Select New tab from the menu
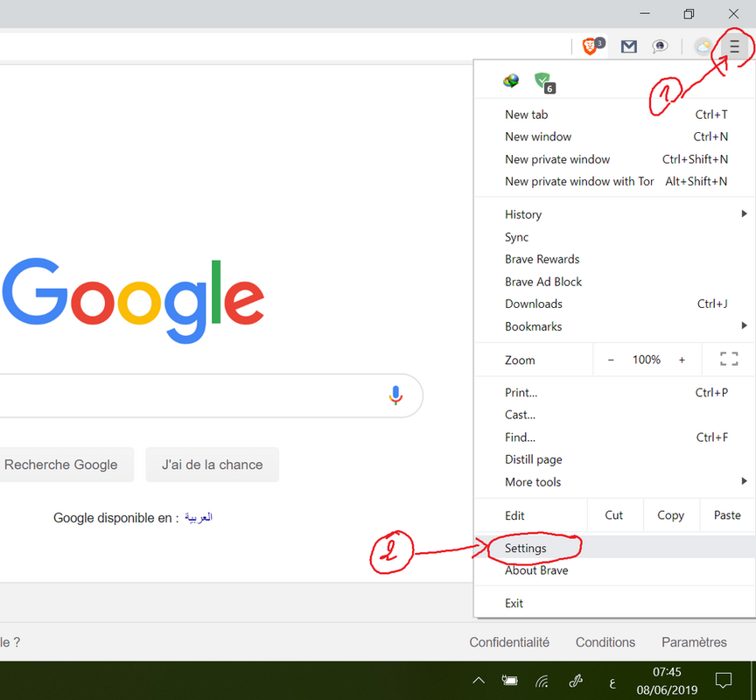This screenshot has width=756, height=700. point(615,115)
